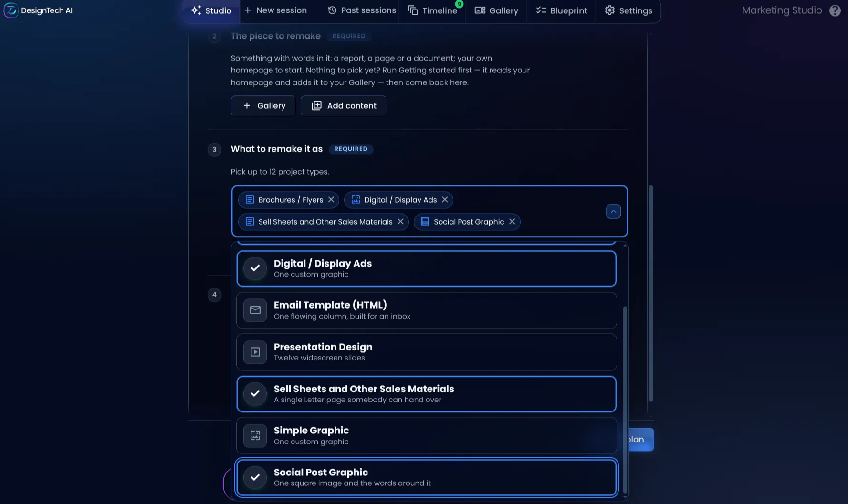This screenshot has height=504, width=848.
Task: Remove the Sell Sheets and Other Sales Materials chip
Action: 400,222
